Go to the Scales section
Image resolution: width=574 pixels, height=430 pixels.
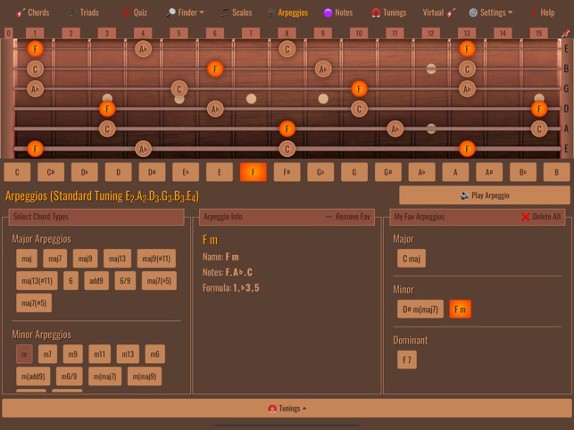pos(236,12)
